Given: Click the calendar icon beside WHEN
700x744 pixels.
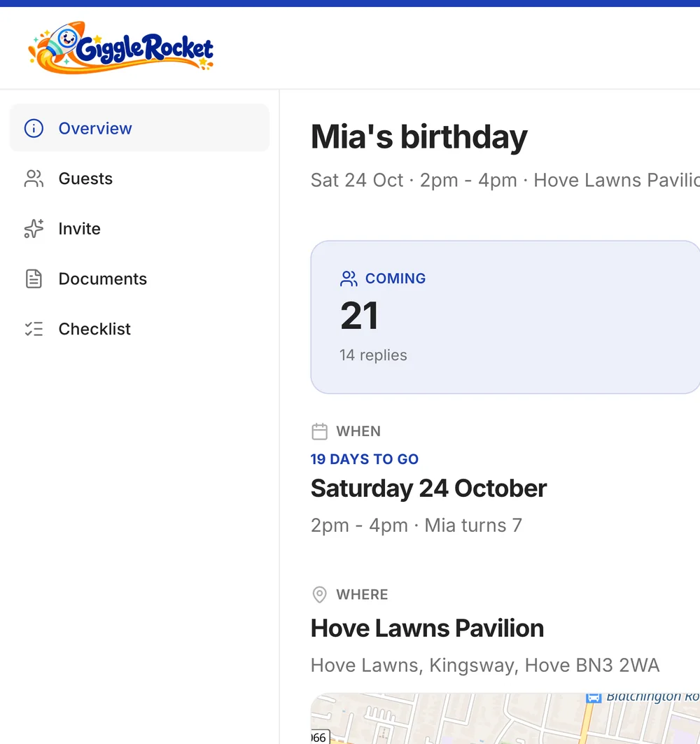Looking at the screenshot, I should (319, 431).
